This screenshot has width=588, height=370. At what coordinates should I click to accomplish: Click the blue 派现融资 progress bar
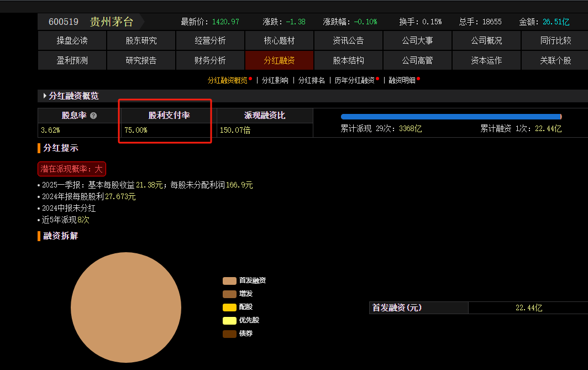[451, 117]
